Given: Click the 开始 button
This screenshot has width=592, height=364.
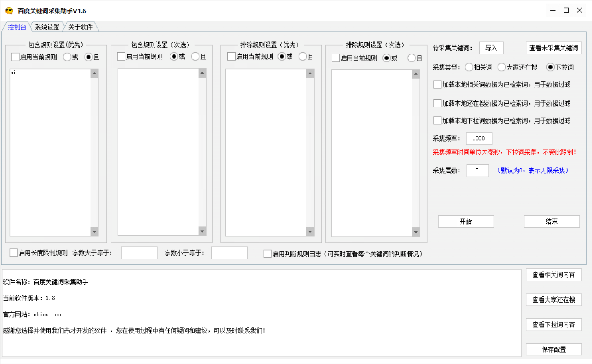Looking at the screenshot, I should pos(466,221).
